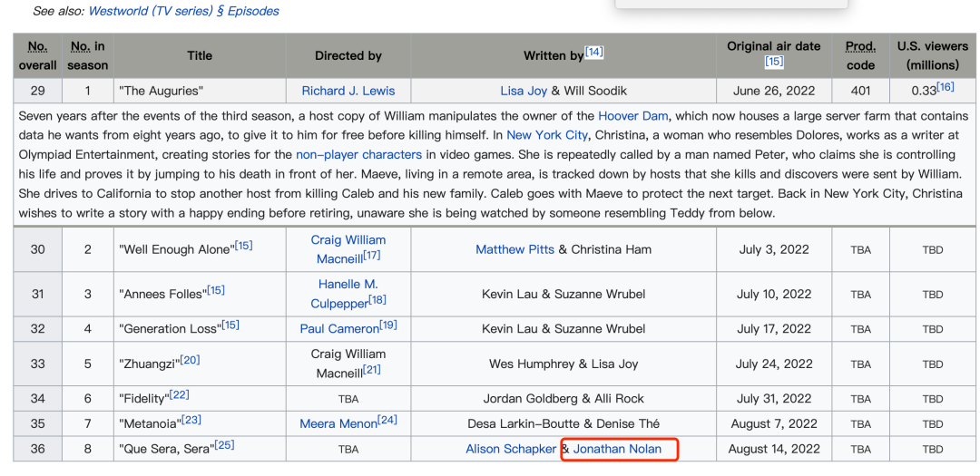Open citation [18] after Culpepper
The height and width of the screenshot is (476, 980).
377,300
